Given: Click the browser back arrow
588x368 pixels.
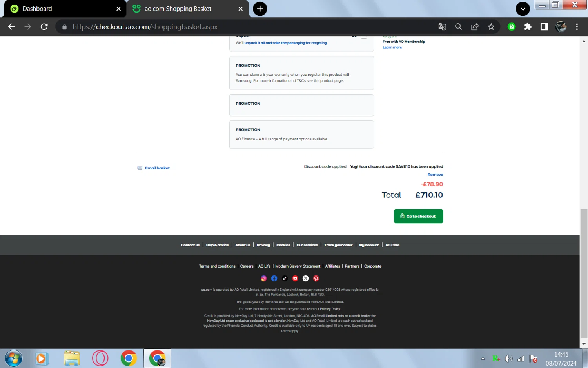Looking at the screenshot, I should 11,27.
